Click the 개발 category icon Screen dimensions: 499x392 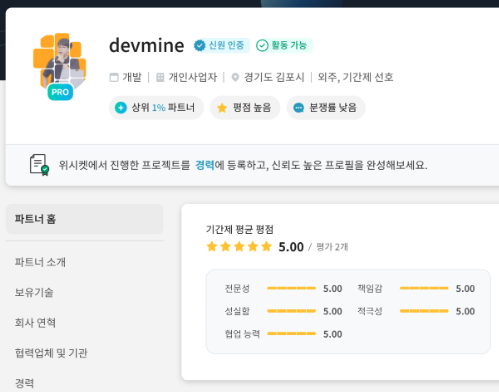click(x=114, y=77)
